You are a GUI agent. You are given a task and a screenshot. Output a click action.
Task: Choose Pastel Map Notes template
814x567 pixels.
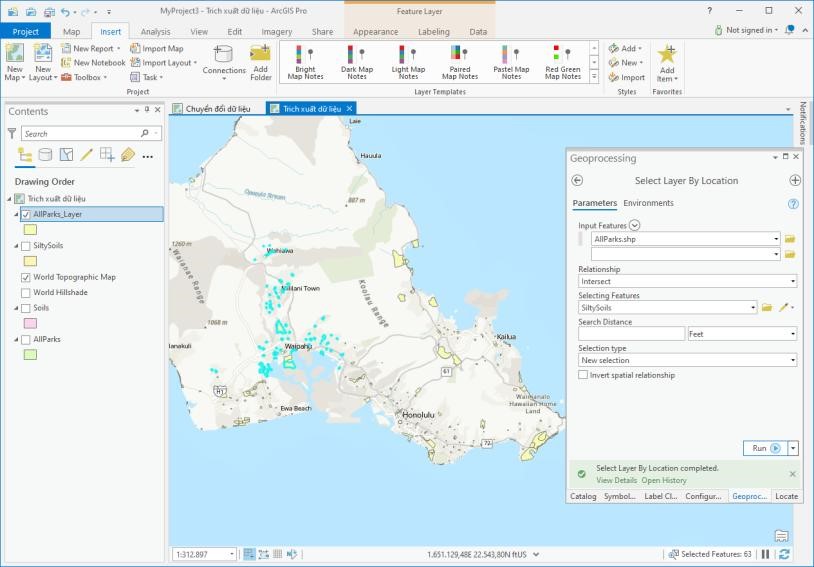pos(511,62)
